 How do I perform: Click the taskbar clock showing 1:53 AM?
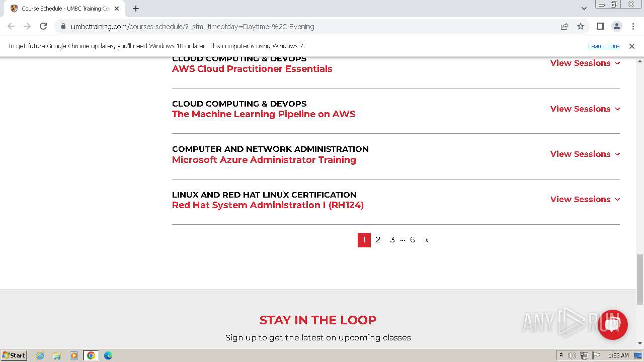(x=618, y=355)
